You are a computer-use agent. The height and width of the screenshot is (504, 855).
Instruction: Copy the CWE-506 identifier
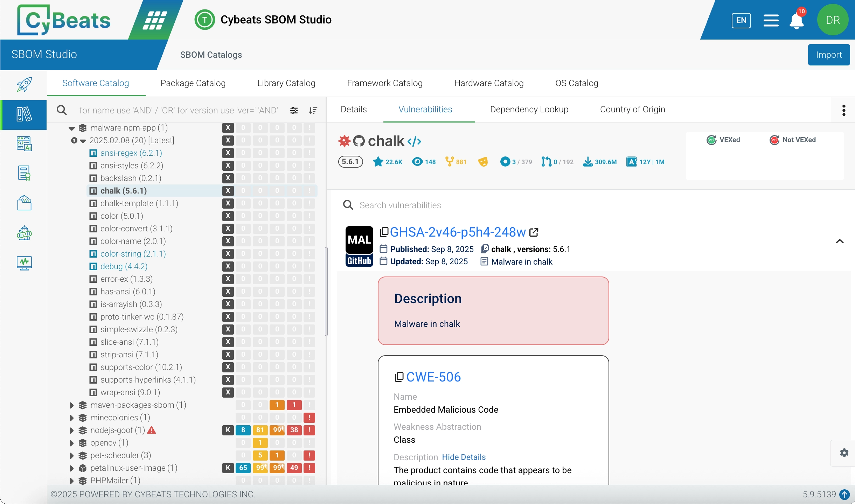(399, 377)
